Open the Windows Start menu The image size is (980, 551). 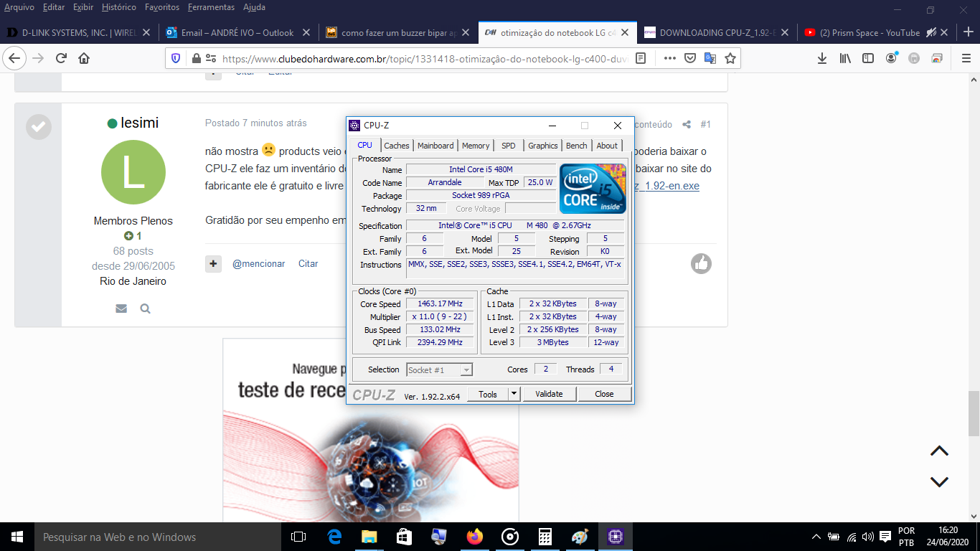coord(16,537)
